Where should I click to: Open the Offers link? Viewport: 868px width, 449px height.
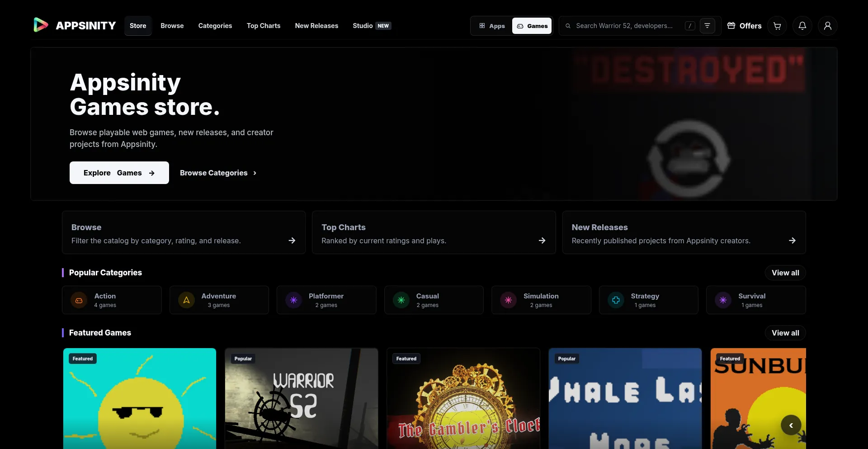pos(744,26)
